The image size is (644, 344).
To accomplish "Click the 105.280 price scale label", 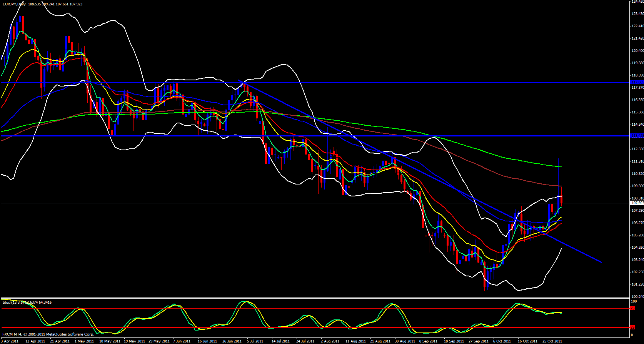I will (x=637, y=235).
